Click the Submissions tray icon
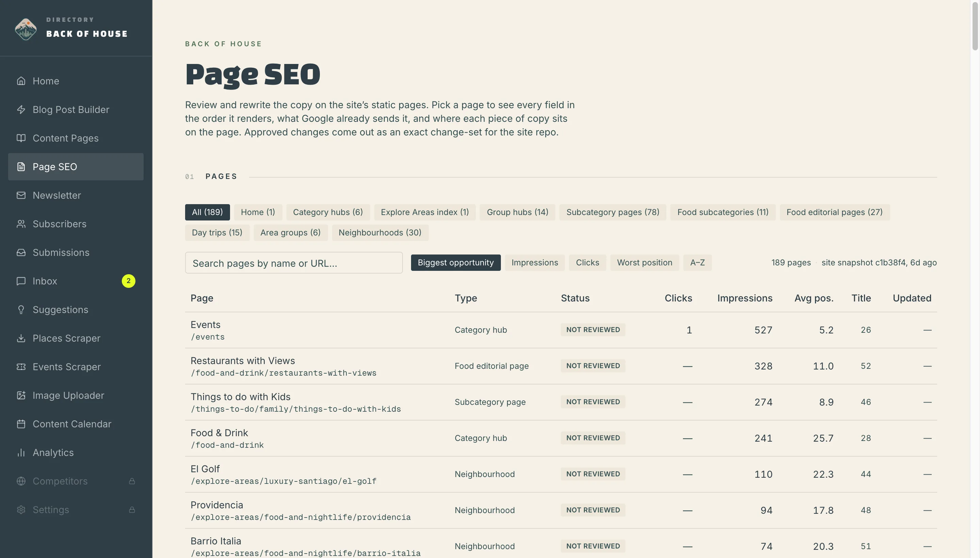 click(21, 252)
